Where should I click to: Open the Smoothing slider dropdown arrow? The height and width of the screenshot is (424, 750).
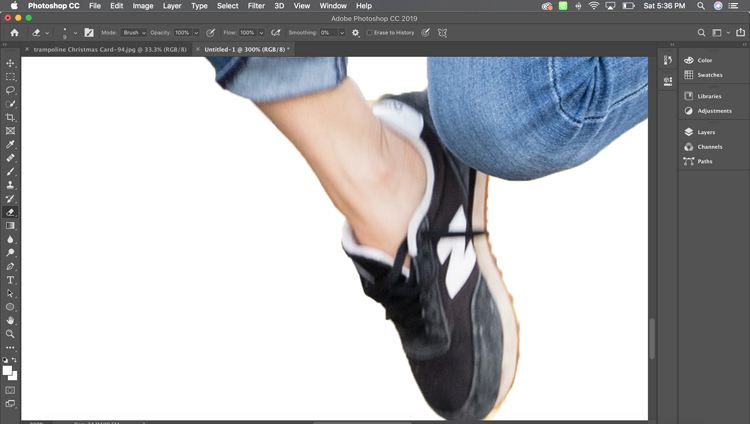pyautogui.click(x=342, y=33)
